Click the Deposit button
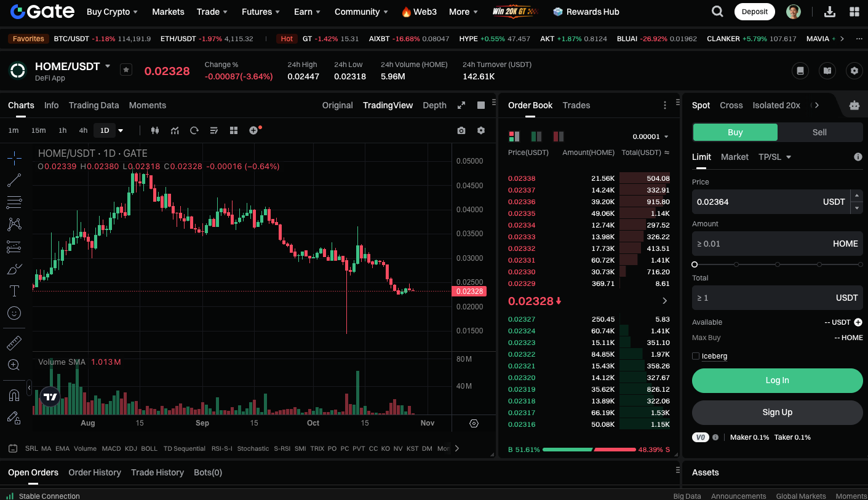Image resolution: width=868 pixels, height=500 pixels. point(755,12)
